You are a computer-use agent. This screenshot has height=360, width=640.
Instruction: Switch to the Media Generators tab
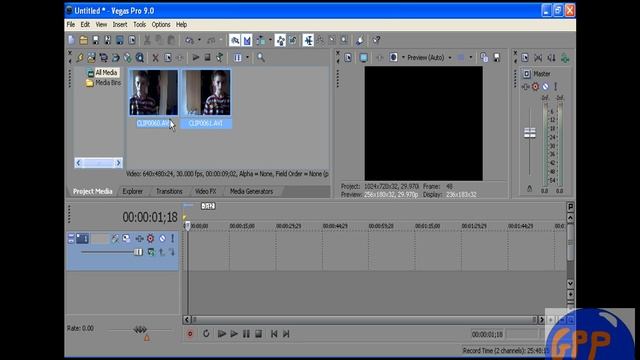point(251,191)
